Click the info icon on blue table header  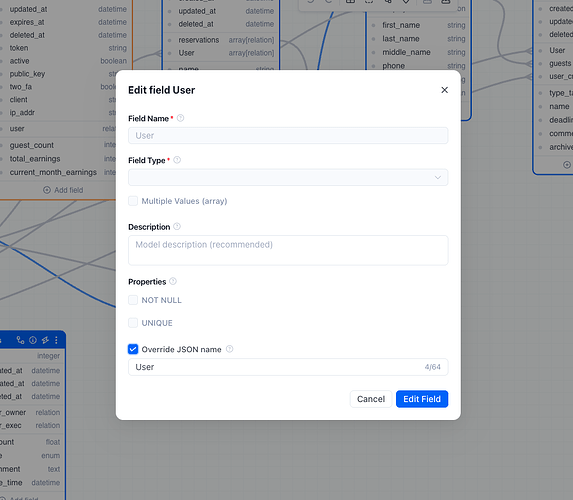coord(33,340)
